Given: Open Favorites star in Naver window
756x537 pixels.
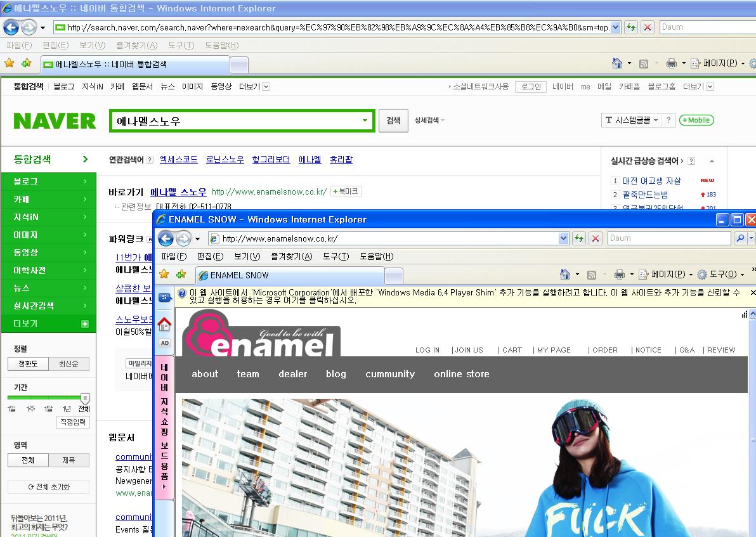Looking at the screenshot, I should 9,63.
